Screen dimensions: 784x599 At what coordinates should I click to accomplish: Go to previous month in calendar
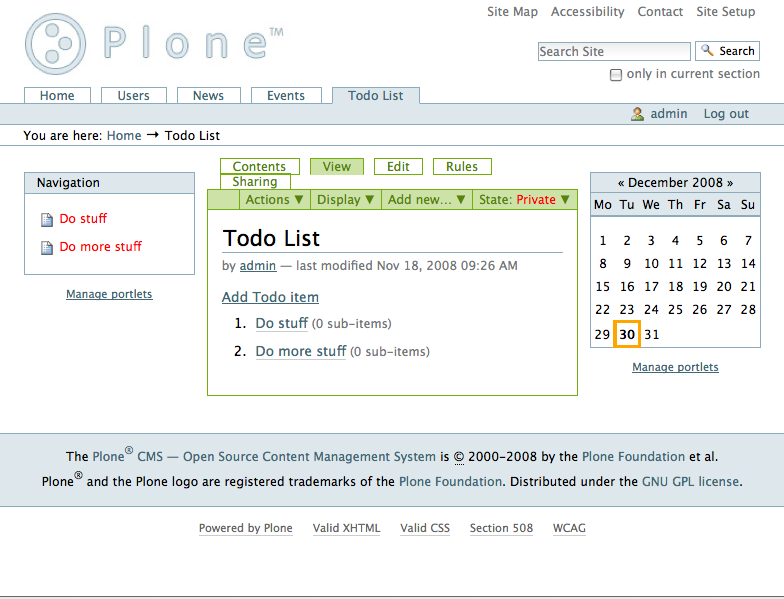(x=621, y=183)
